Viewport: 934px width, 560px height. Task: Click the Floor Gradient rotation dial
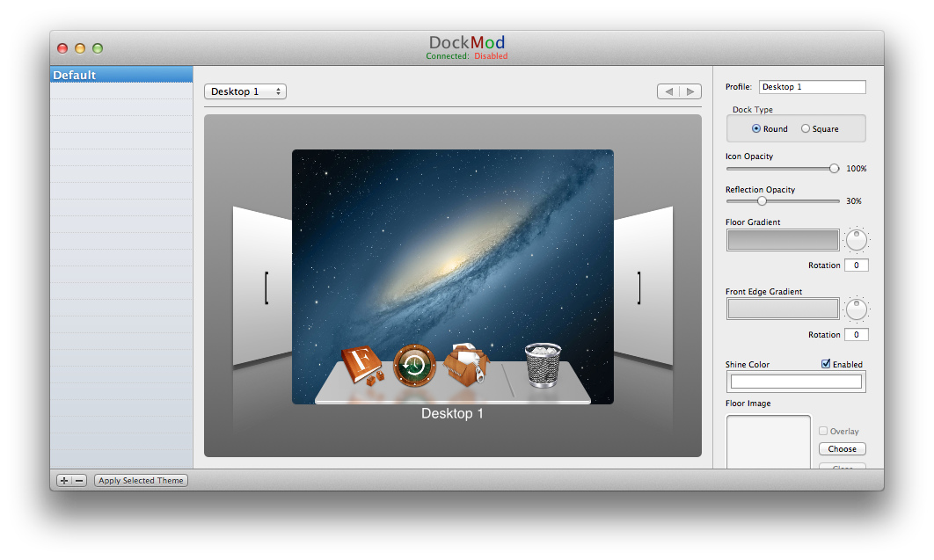tap(857, 240)
